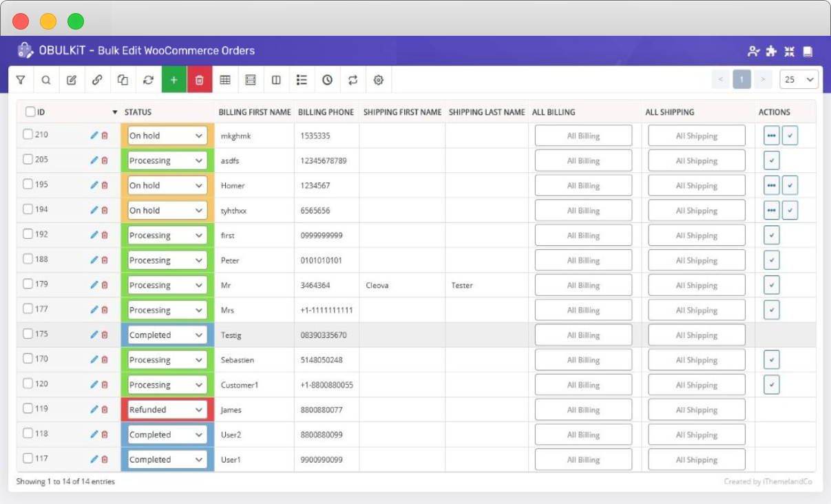Select all orders with ID header checkbox

(x=30, y=112)
